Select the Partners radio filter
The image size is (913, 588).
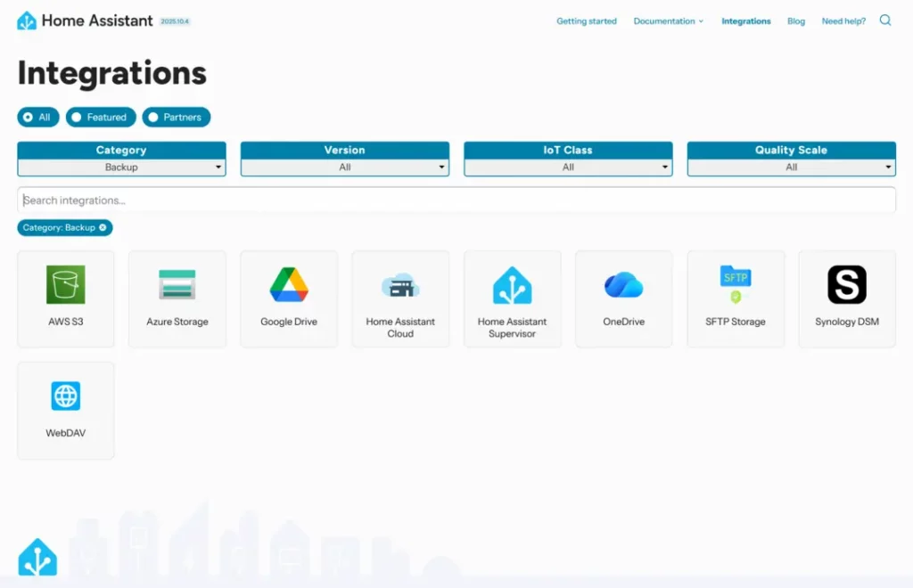click(177, 117)
